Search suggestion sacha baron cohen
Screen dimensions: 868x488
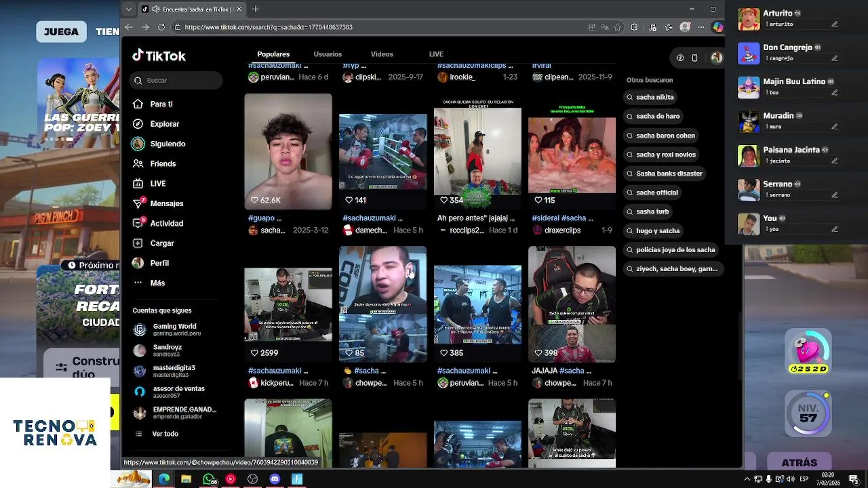(661, 136)
